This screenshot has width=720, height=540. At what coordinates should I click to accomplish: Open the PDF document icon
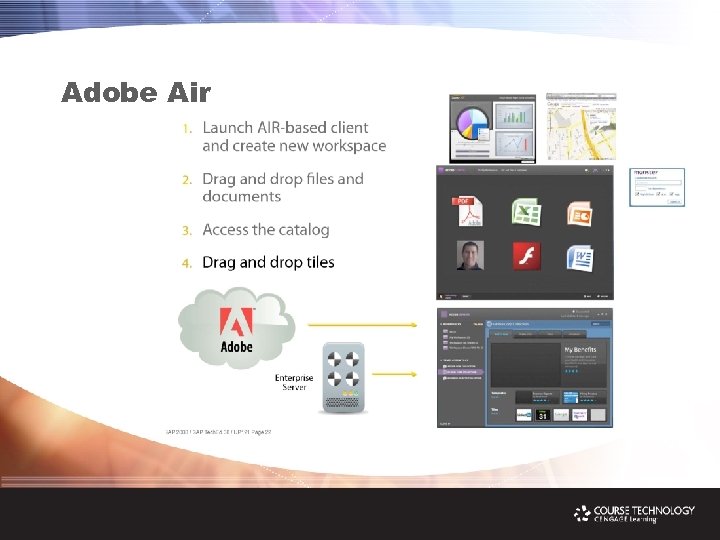coord(468,211)
